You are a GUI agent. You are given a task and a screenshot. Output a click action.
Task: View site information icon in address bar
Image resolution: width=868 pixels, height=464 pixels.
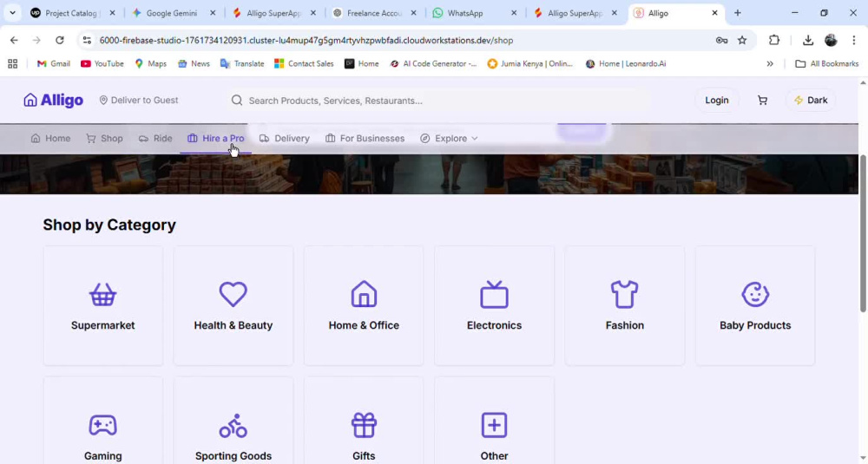coord(87,40)
